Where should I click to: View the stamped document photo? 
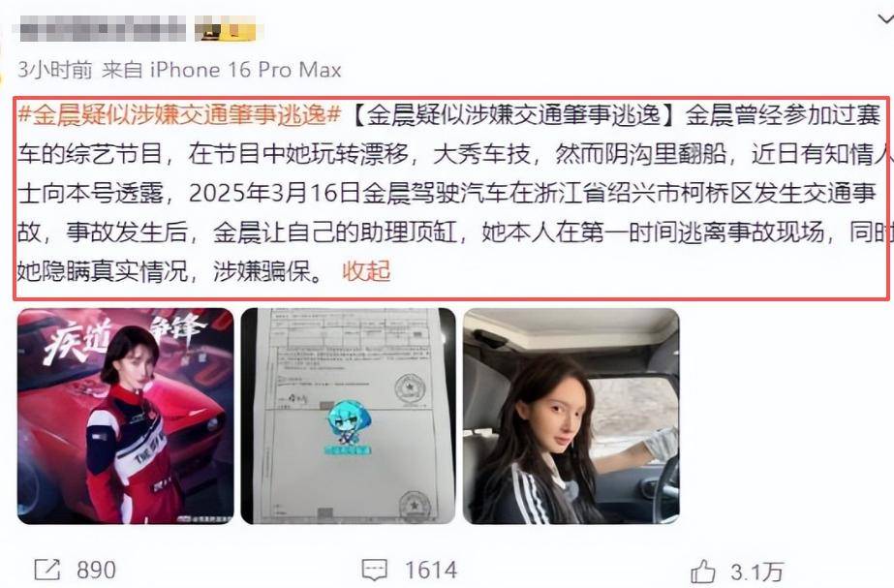click(x=349, y=416)
